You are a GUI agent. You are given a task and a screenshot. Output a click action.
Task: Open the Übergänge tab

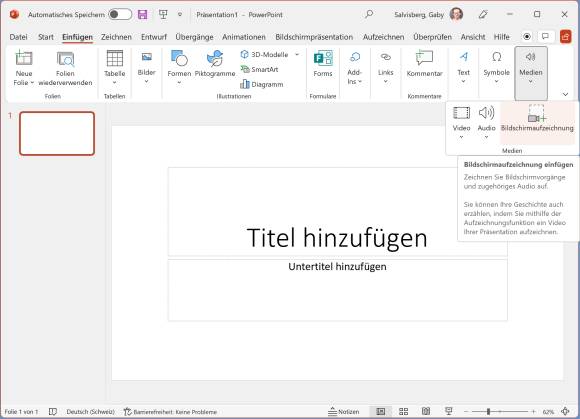tap(194, 37)
